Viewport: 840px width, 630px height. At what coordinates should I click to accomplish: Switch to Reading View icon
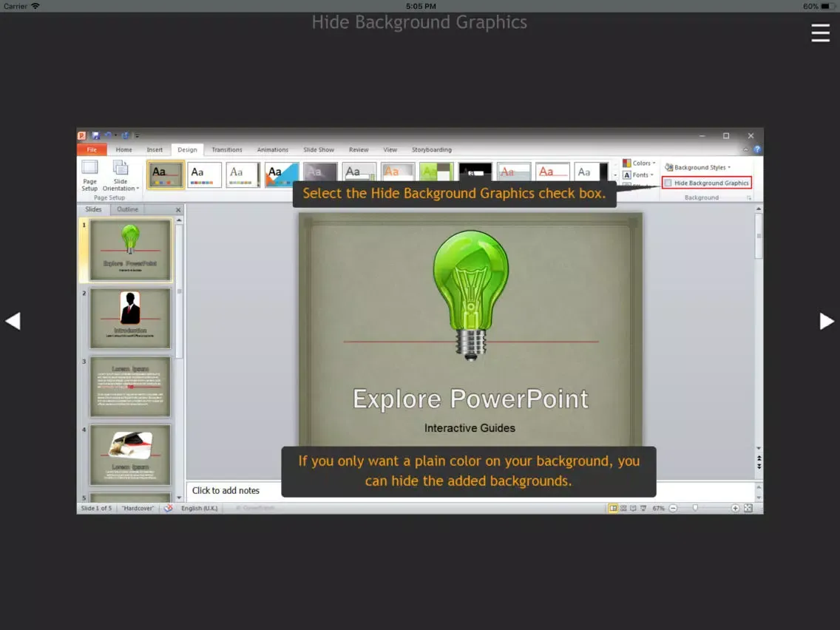tap(633, 508)
